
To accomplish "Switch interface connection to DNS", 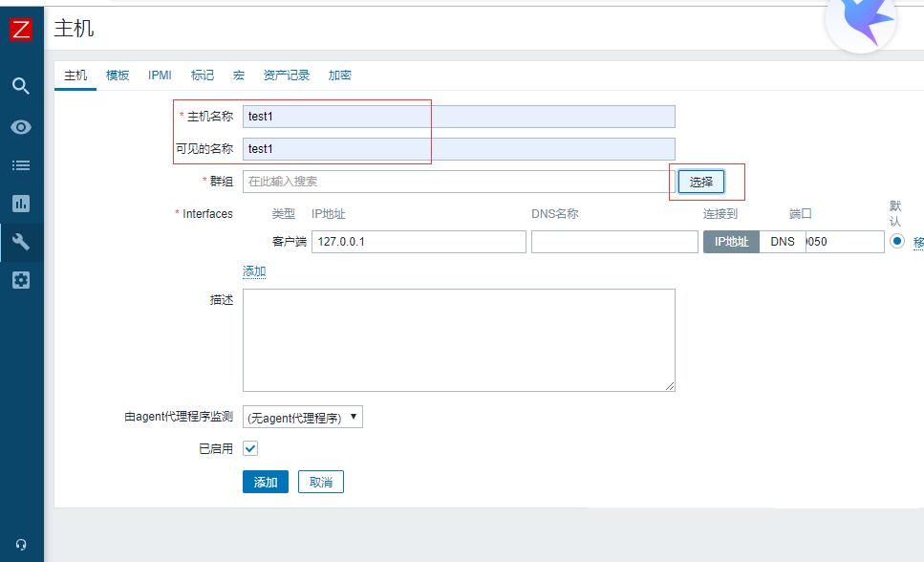I will coord(782,241).
